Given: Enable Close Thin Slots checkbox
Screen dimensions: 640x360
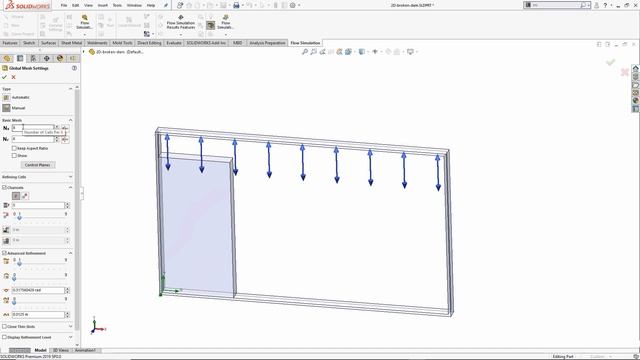Looking at the screenshot, I should tap(4, 327).
